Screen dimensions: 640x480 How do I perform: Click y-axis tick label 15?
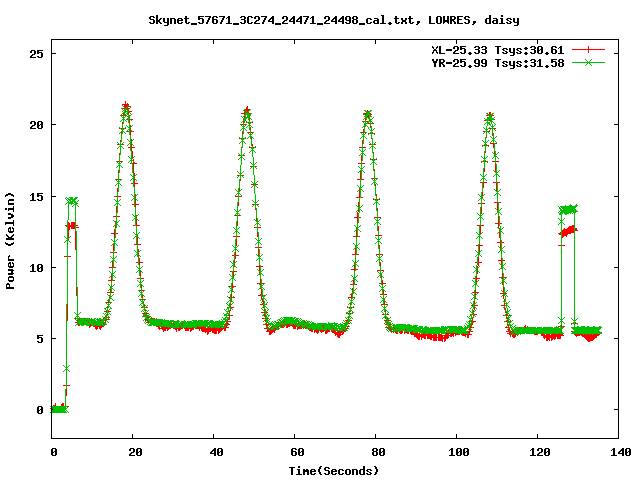(37, 197)
